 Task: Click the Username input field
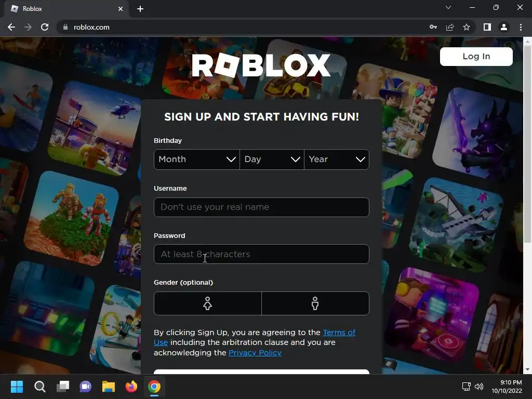point(261,207)
